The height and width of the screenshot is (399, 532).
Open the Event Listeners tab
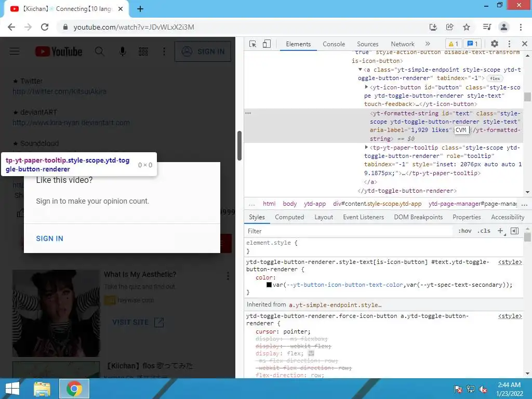point(363,217)
